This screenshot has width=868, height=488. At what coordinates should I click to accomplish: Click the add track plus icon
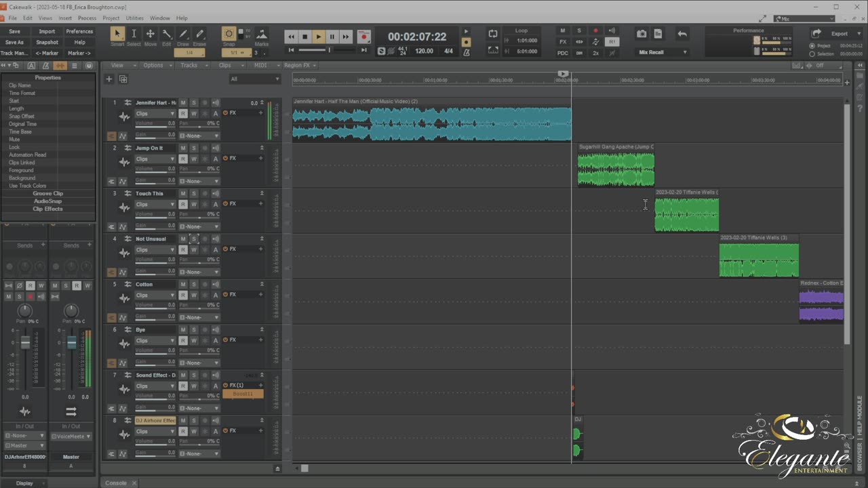pyautogui.click(x=108, y=79)
